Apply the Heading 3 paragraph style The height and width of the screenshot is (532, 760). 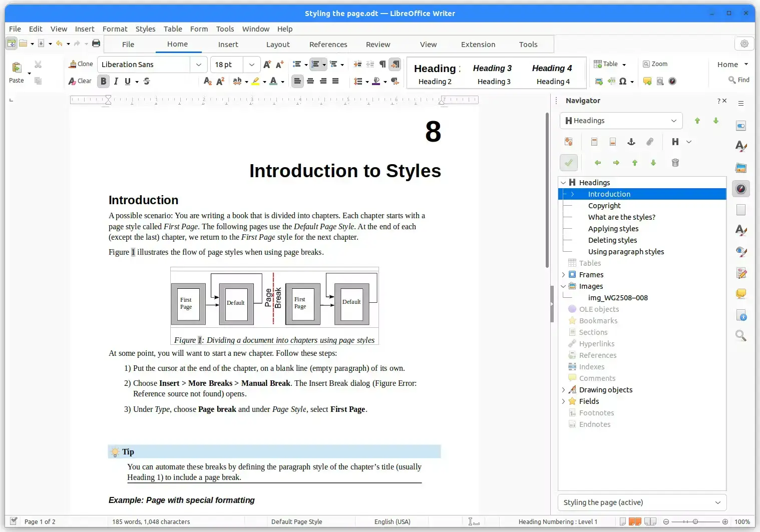tap(494, 74)
